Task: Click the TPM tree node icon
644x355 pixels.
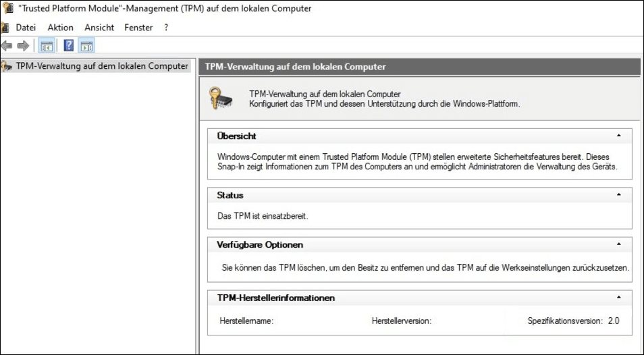Action: [6, 66]
